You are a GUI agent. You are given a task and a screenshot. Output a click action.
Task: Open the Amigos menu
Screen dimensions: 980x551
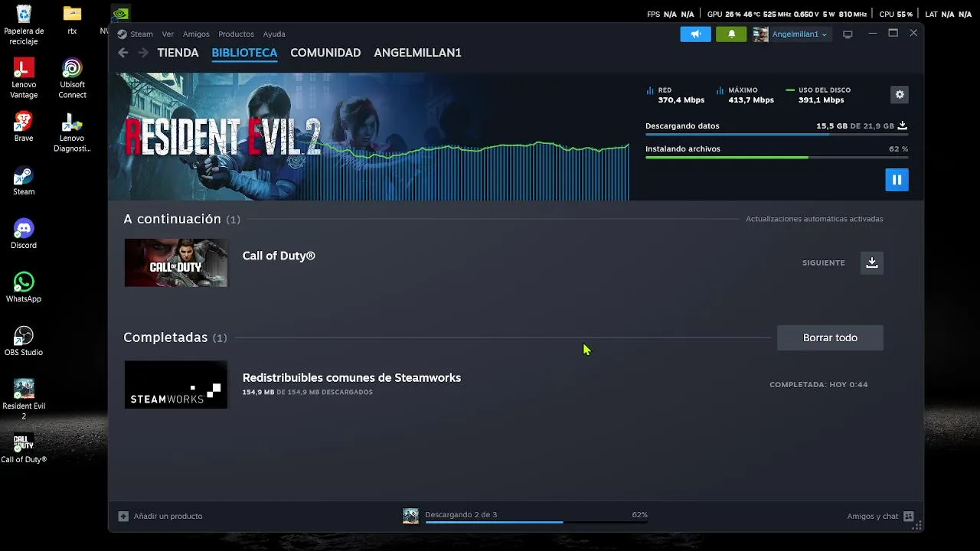pyautogui.click(x=196, y=34)
